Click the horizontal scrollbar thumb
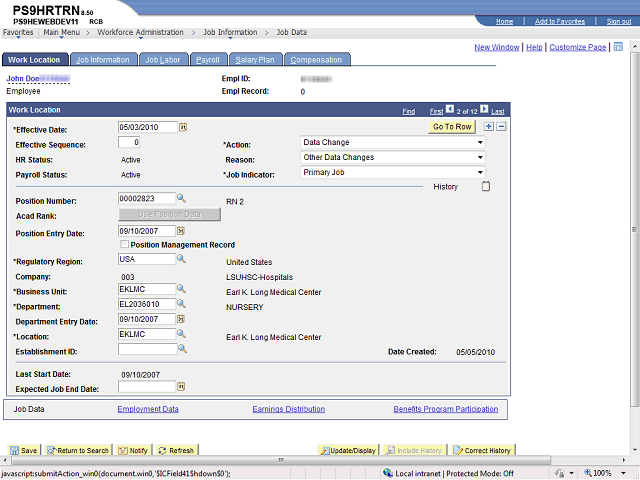Screen dimensions: 640x480 (x=281, y=460)
